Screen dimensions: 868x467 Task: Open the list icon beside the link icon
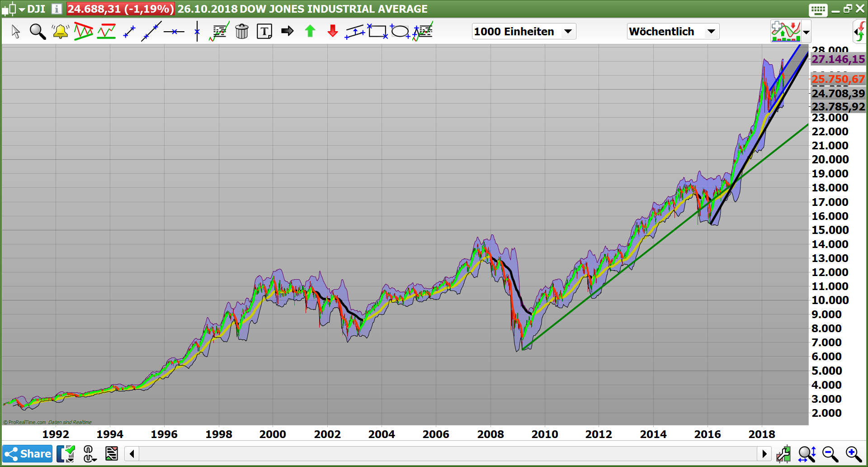[111, 453]
